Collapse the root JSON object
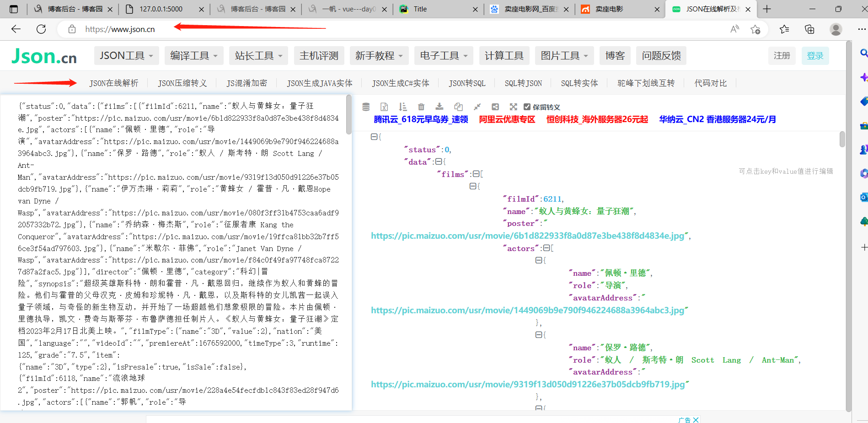868x423 pixels. pos(374,137)
